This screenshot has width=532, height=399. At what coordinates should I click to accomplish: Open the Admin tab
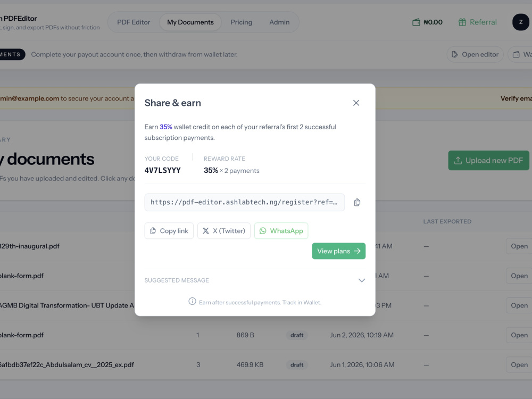[280, 22]
